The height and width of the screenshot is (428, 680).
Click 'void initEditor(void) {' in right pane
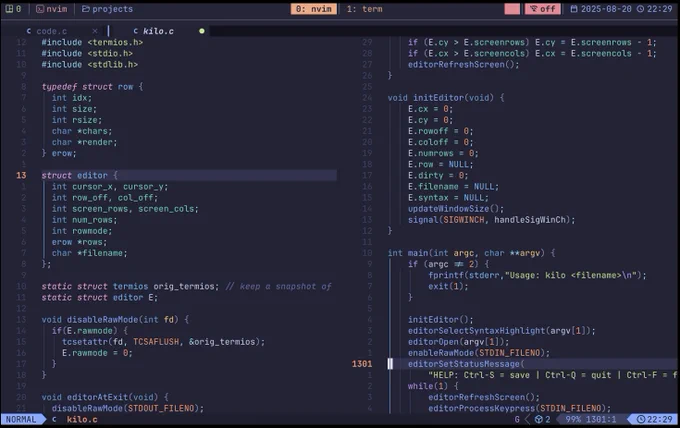pos(446,98)
